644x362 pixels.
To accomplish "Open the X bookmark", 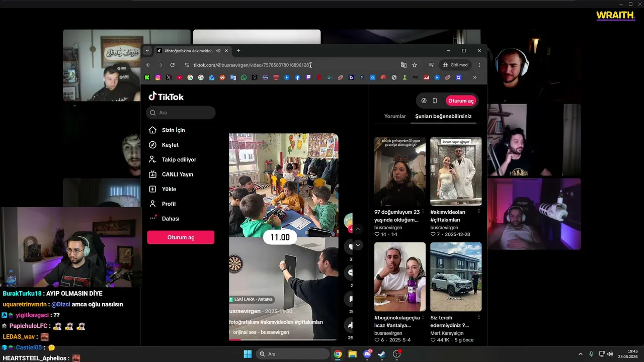I will [x=169, y=77].
